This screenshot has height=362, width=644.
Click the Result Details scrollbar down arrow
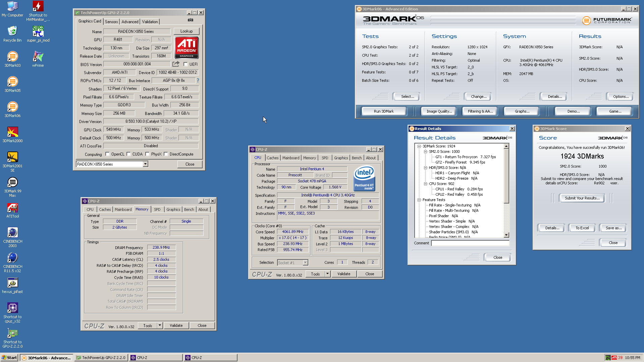pyautogui.click(x=506, y=235)
